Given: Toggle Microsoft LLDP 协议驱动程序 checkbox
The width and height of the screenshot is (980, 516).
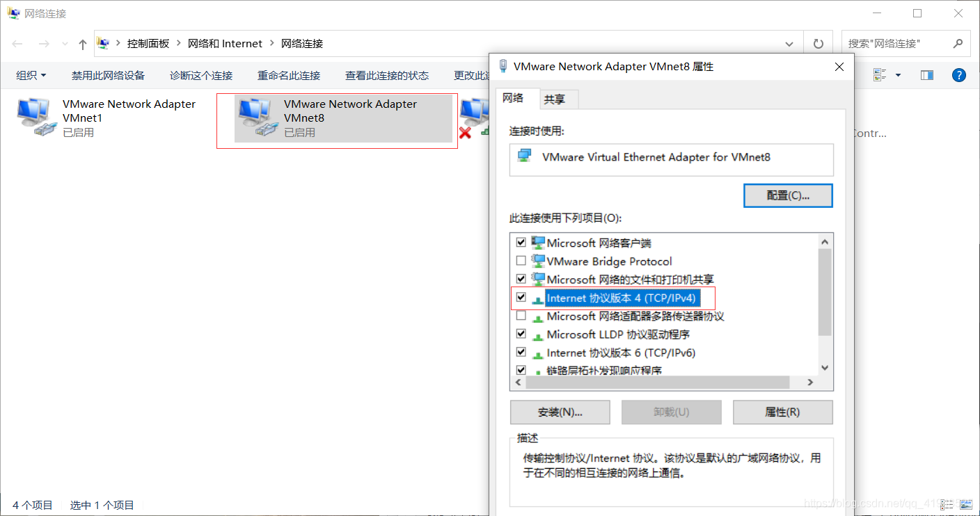Looking at the screenshot, I should click(x=521, y=334).
